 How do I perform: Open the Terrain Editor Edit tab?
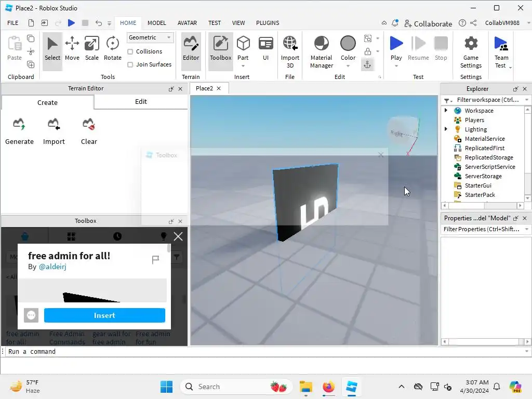click(141, 102)
